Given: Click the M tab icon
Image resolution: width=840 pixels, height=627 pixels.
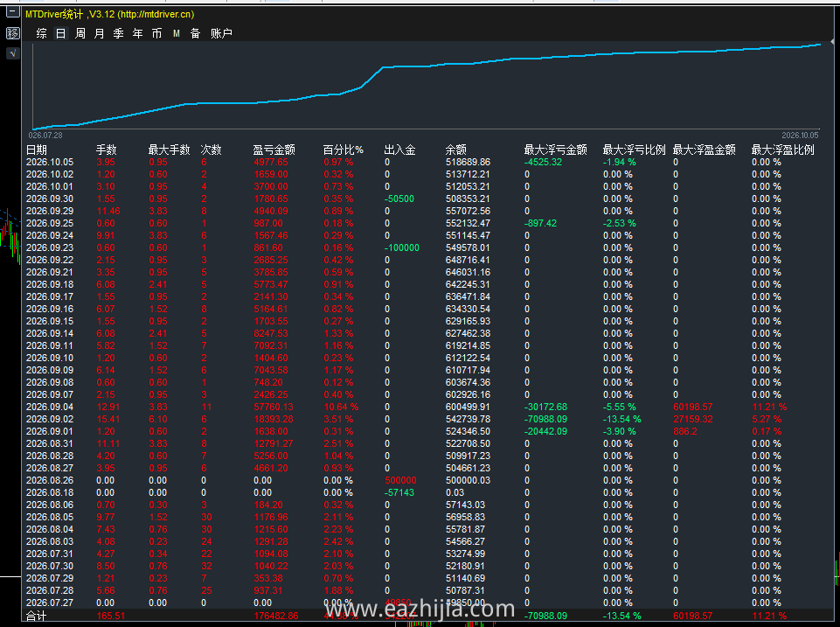Looking at the screenshot, I should 177,34.
